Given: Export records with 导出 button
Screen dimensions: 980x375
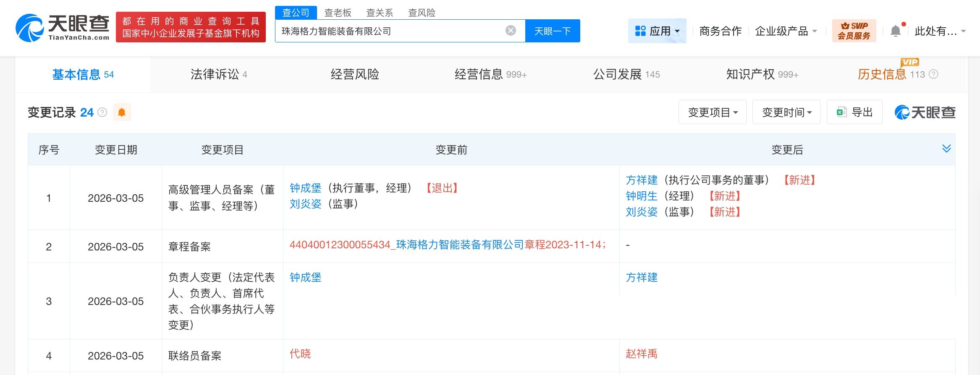Looking at the screenshot, I should pyautogui.click(x=854, y=112).
